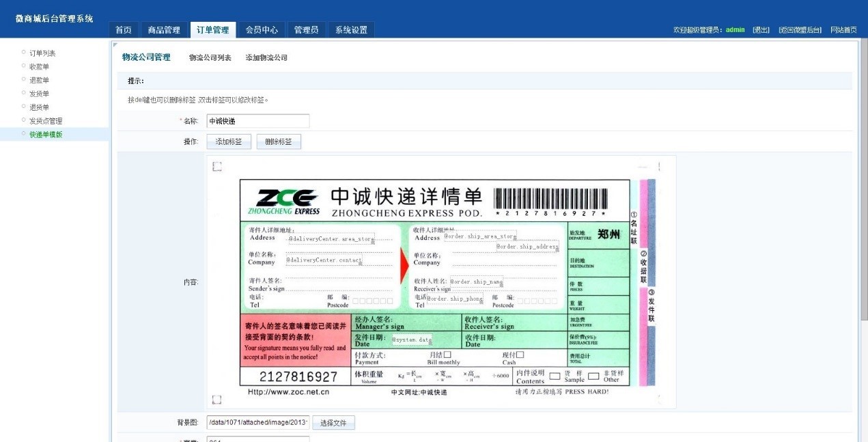Select the @system.date label on waybill
868x442 pixels.
(412, 340)
